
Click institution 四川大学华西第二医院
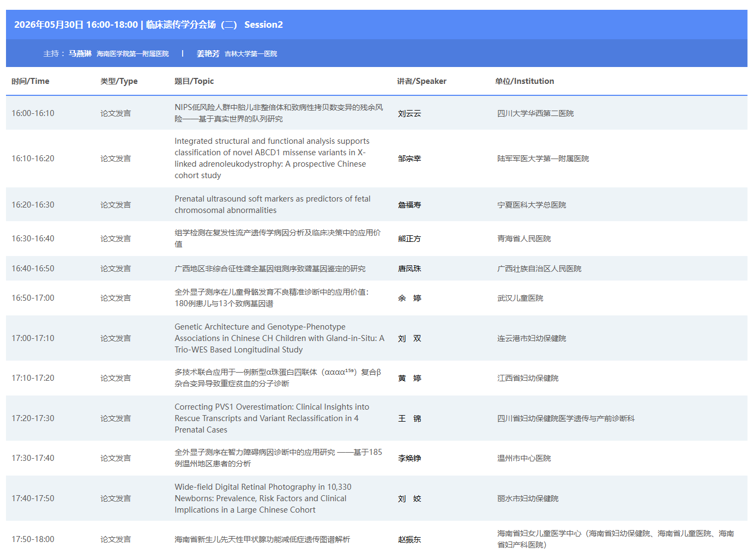coord(535,113)
